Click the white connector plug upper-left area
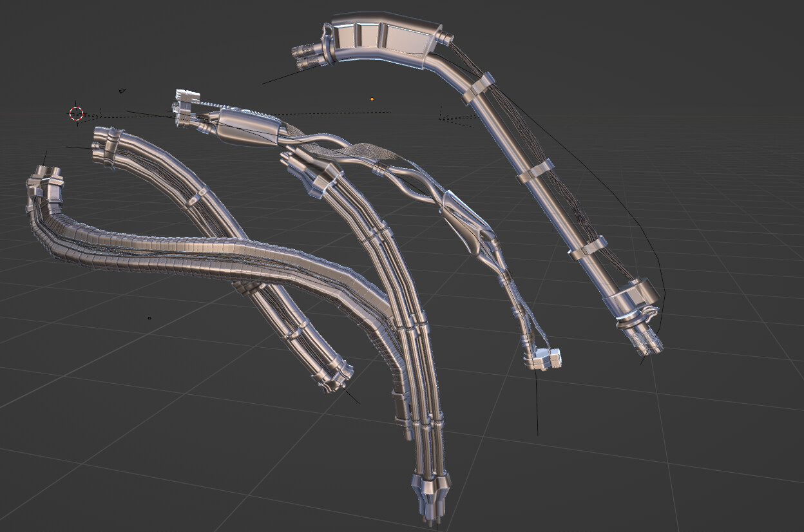804x532 pixels. [x=187, y=95]
